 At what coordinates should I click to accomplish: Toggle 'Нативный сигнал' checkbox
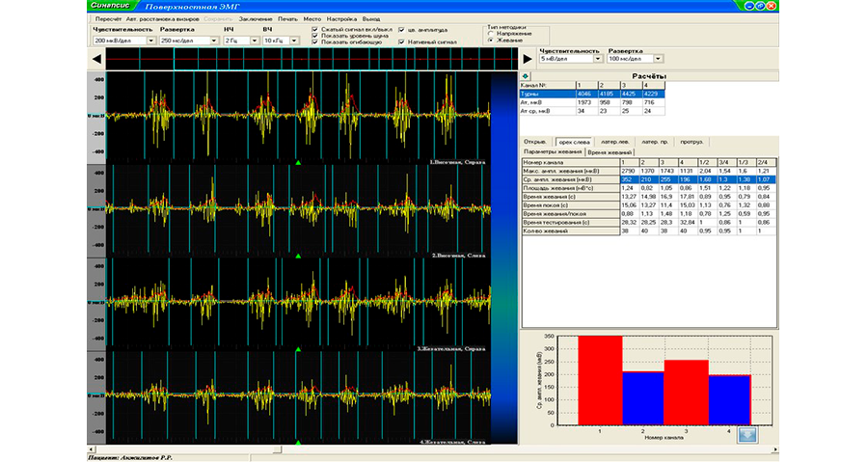tap(401, 42)
